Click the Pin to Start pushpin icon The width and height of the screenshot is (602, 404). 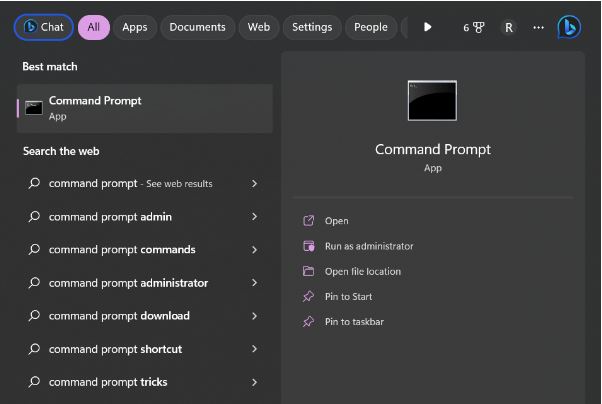pyautogui.click(x=309, y=296)
